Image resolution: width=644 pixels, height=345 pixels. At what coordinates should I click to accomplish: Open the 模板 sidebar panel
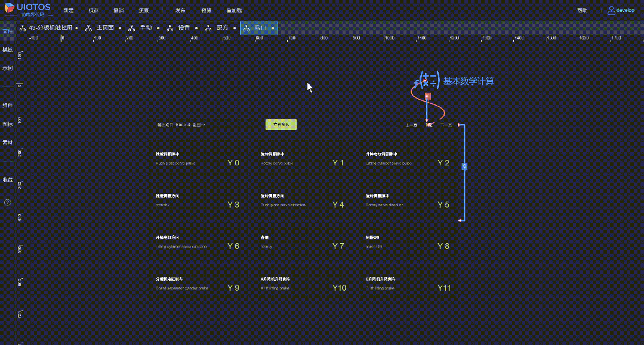click(x=7, y=50)
